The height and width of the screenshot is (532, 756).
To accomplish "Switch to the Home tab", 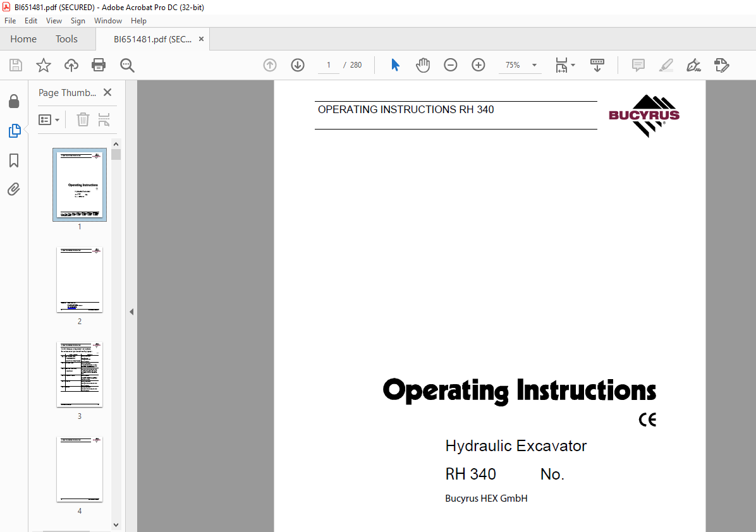I will 23,39.
